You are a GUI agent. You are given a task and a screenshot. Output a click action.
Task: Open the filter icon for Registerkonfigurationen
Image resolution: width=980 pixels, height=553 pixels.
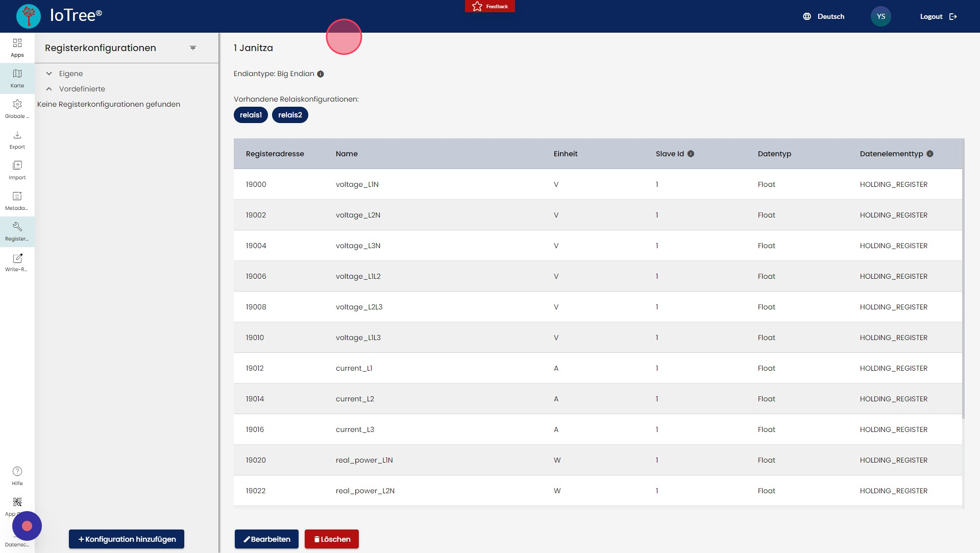[193, 48]
